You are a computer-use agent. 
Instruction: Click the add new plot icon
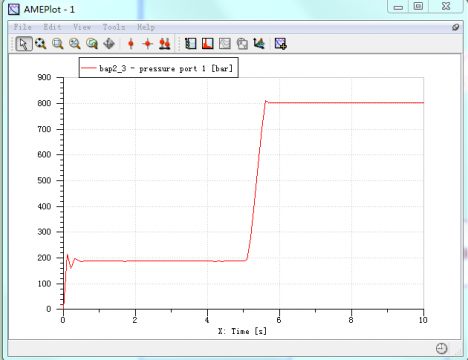281,44
